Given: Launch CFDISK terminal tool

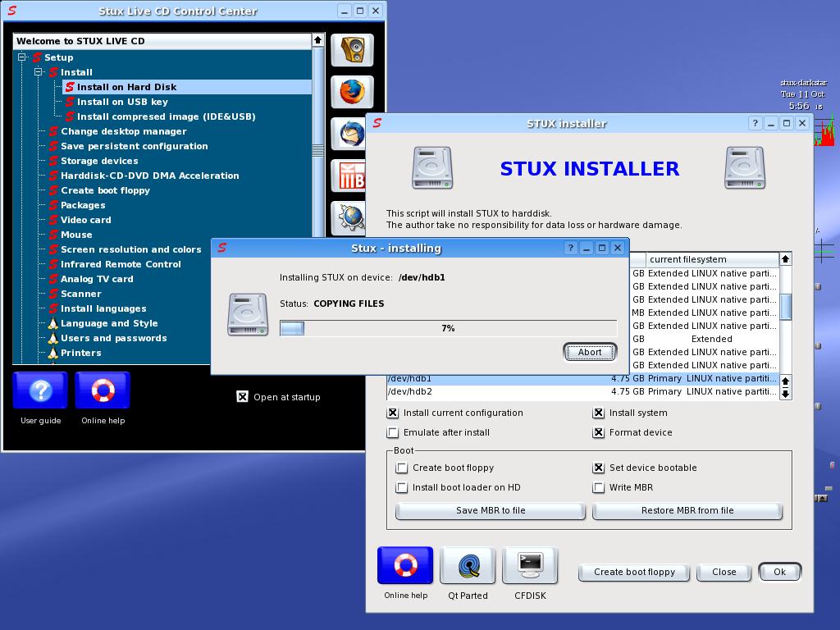Looking at the screenshot, I should 530,565.
